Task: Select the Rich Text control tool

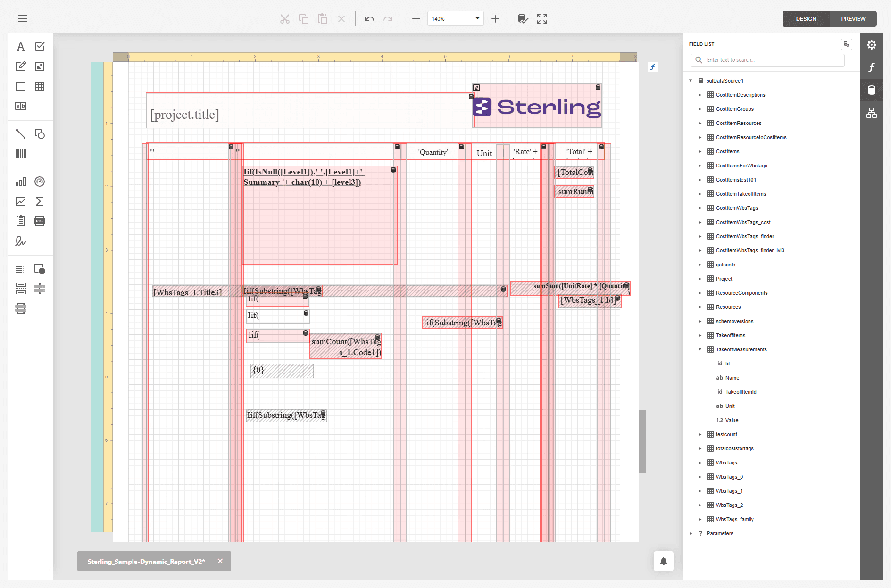Action: coord(21,66)
